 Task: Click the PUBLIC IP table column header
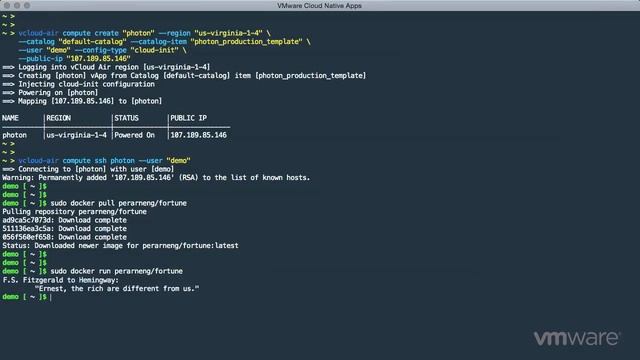click(x=189, y=118)
